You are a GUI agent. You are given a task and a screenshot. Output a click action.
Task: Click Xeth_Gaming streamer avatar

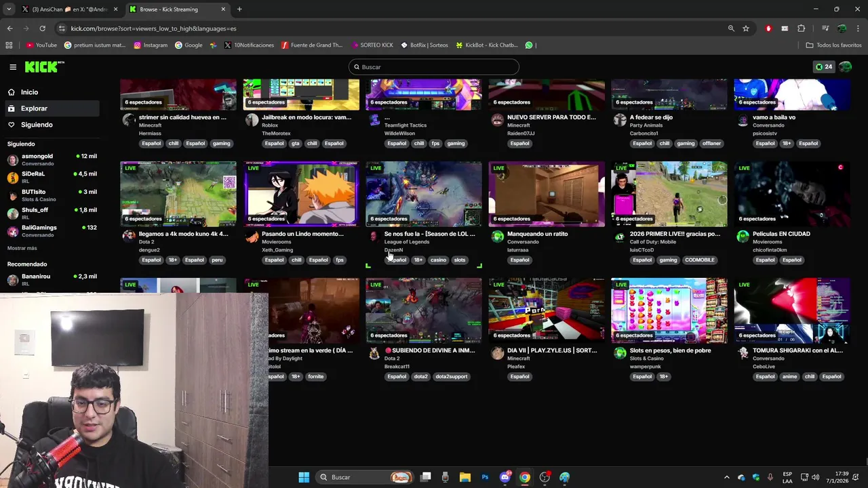pyautogui.click(x=252, y=237)
